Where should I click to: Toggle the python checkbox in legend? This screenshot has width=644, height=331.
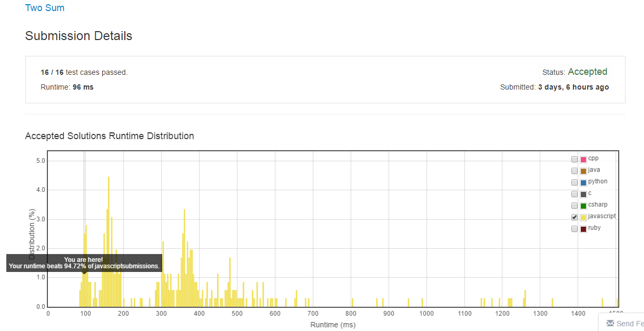pos(574,182)
